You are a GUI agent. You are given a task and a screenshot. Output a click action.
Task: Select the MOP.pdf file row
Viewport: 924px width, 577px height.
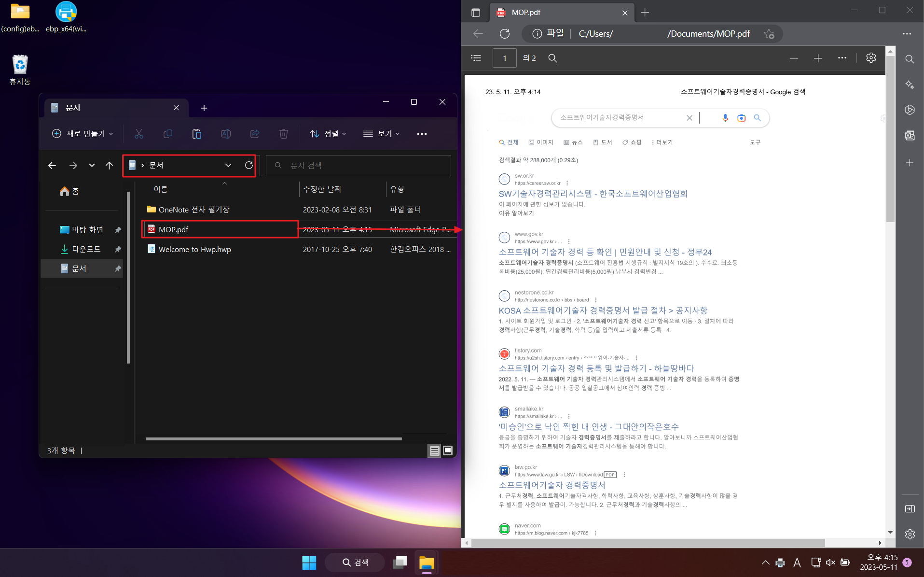(x=299, y=229)
